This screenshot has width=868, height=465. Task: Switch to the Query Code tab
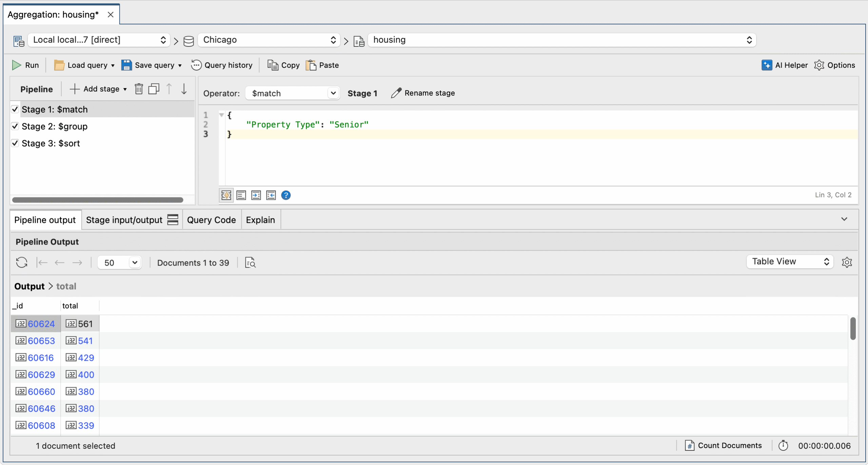211,220
